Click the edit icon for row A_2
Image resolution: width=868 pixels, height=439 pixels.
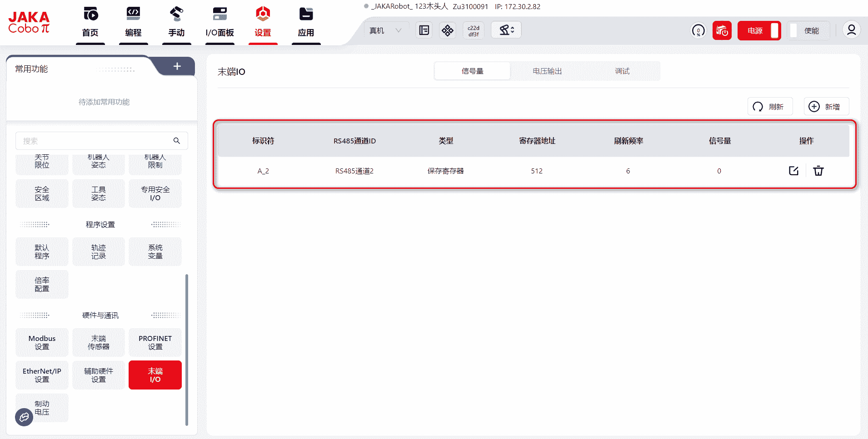click(793, 171)
